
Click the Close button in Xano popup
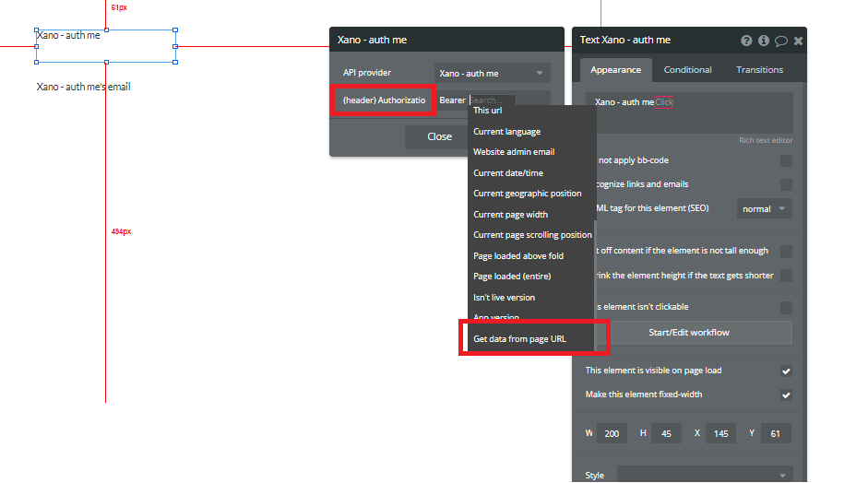[x=439, y=136]
